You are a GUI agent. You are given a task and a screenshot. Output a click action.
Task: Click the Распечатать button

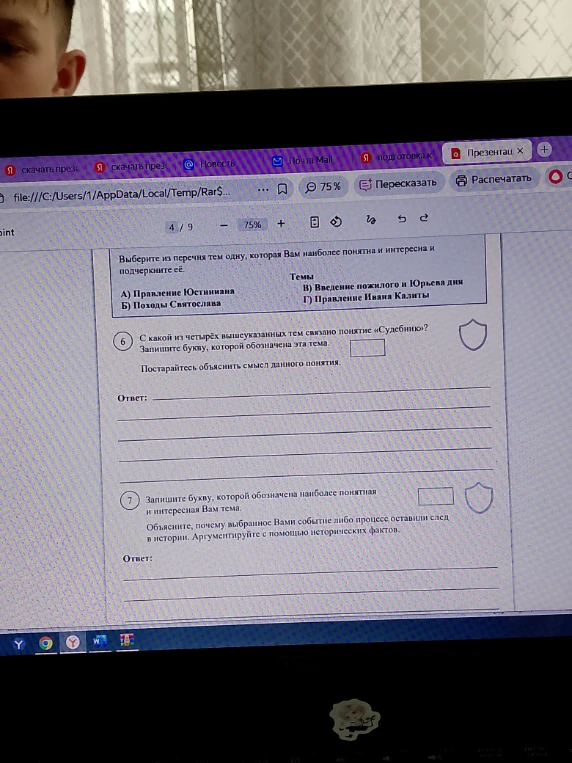point(495,180)
